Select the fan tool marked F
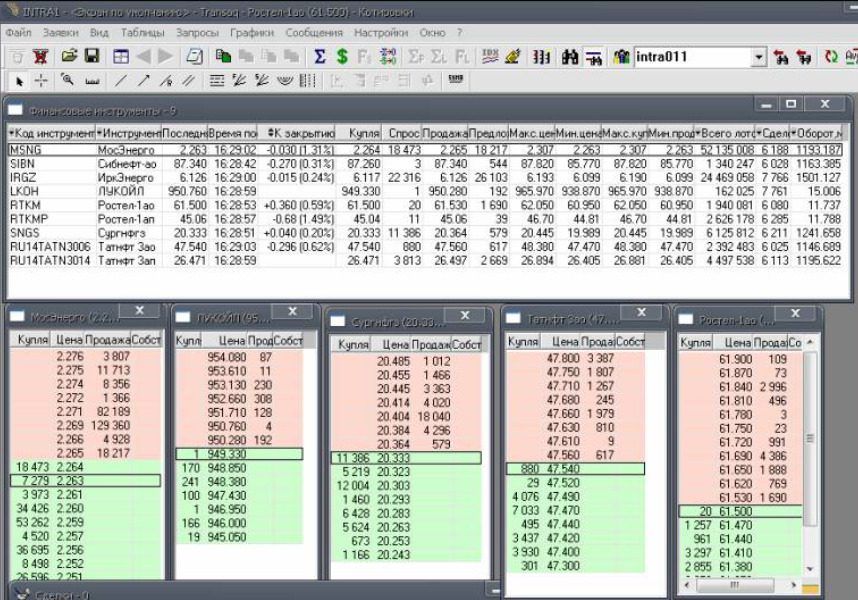Viewport: 858px width, 600px height. [x=239, y=81]
